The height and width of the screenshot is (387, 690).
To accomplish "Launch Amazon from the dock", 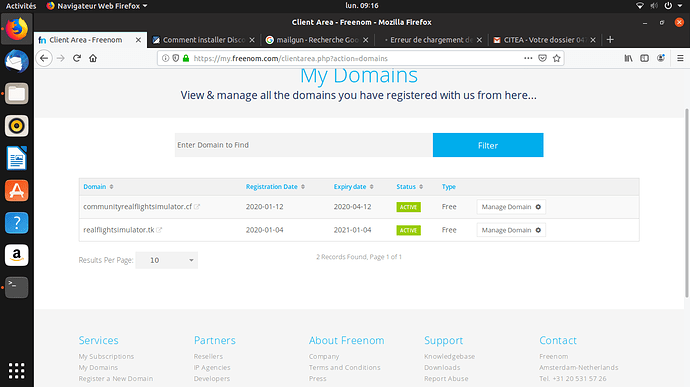I will click(x=17, y=255).
